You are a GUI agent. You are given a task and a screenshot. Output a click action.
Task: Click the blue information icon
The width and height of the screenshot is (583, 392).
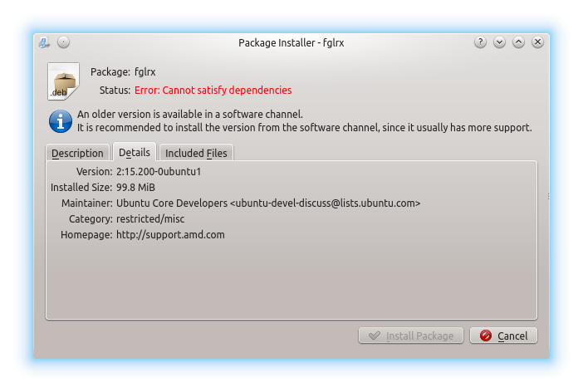(x=61, y=121)
